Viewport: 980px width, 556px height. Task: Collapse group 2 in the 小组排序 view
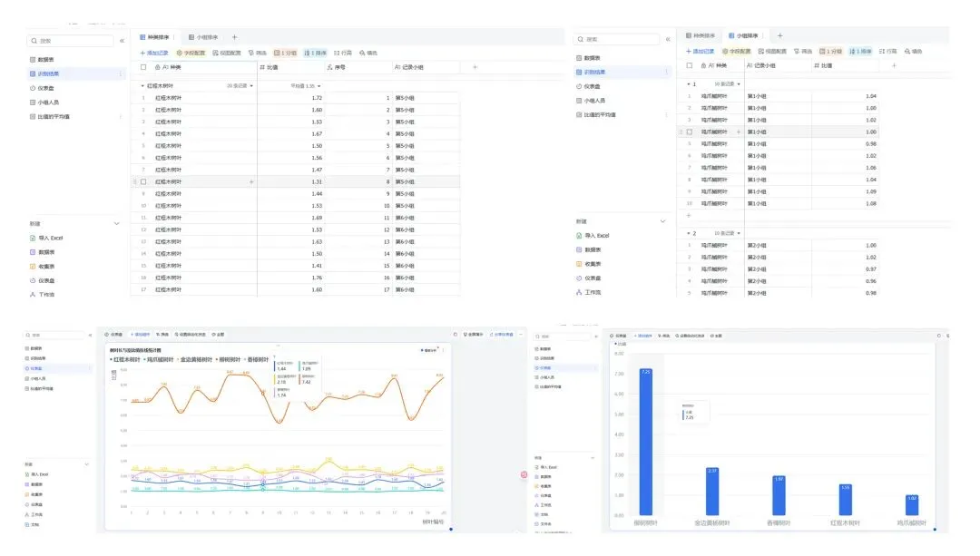click(x=689, y=233)
